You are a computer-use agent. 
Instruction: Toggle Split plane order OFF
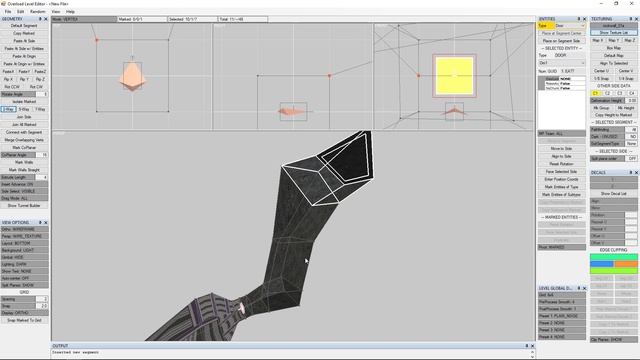coord(613,158)
